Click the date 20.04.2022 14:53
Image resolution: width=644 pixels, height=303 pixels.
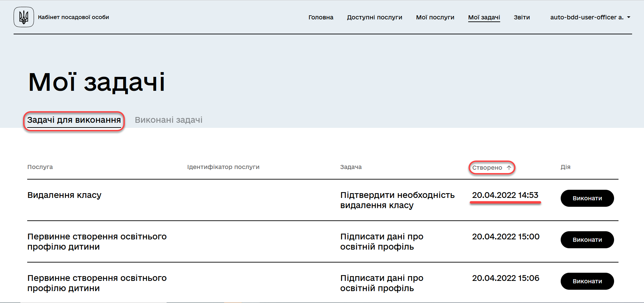[505, 195]
